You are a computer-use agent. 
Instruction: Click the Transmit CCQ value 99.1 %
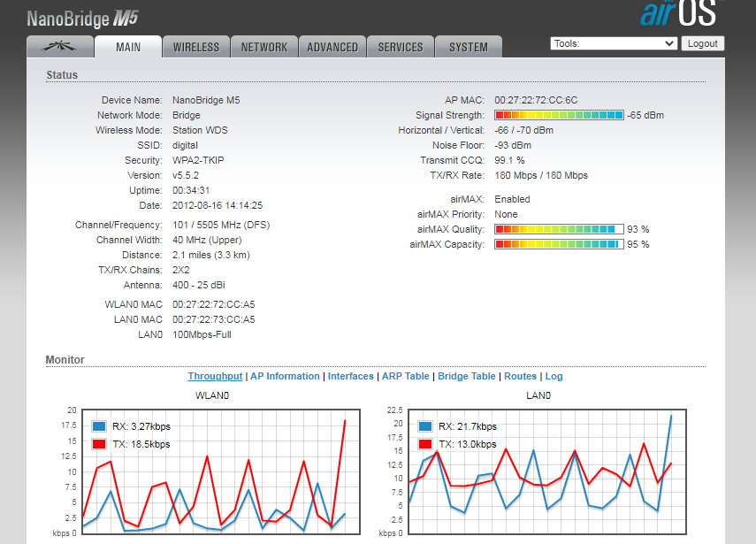509,160
